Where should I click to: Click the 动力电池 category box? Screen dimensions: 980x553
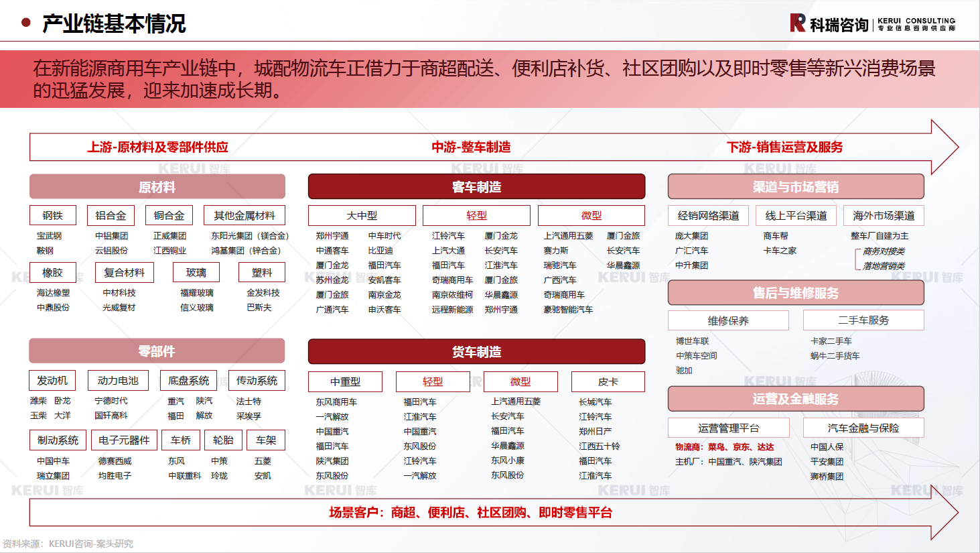(x=119, y=380)
